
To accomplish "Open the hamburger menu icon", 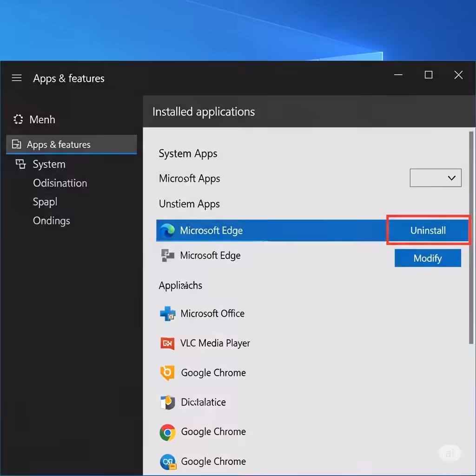I will (17, 78).
